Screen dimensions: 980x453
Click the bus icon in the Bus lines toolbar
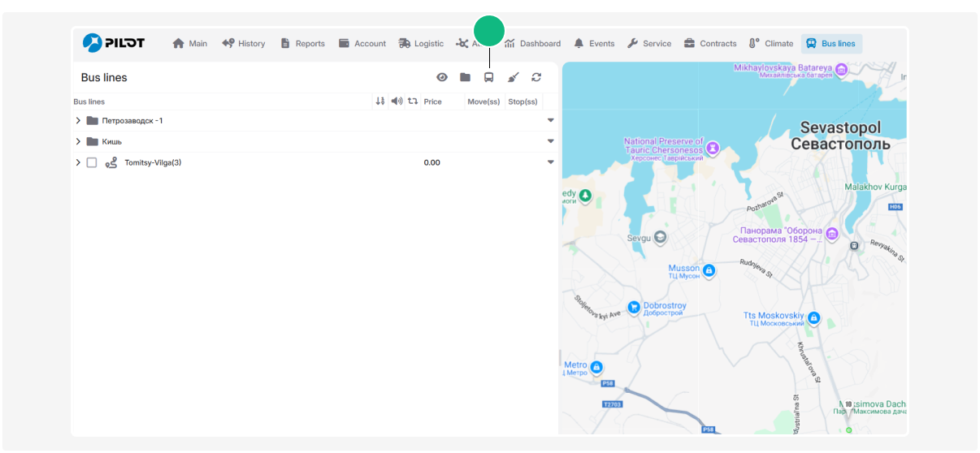(x=489, y=77)
